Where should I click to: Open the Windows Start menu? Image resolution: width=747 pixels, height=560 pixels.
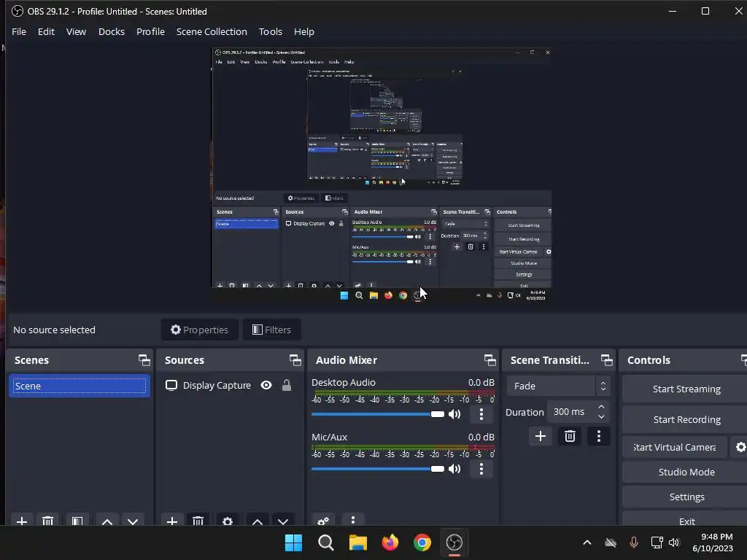pos(293,542)
